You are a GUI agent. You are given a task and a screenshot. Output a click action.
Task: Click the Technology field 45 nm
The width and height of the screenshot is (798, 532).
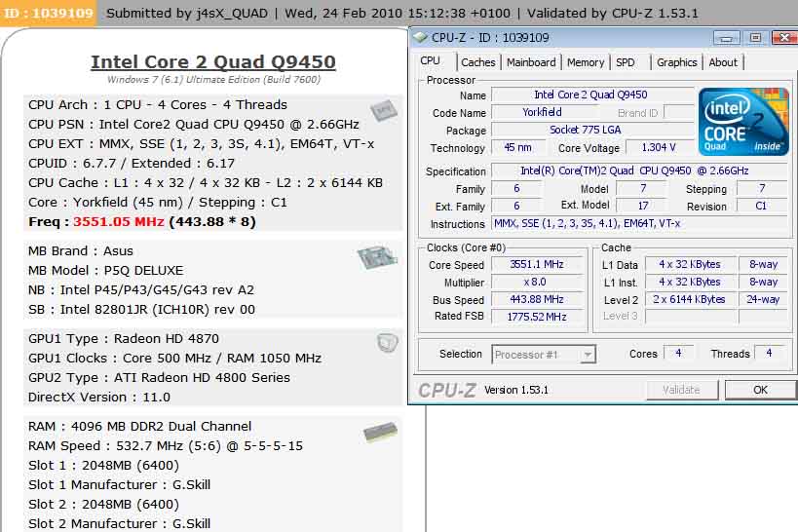pos(517,148)
